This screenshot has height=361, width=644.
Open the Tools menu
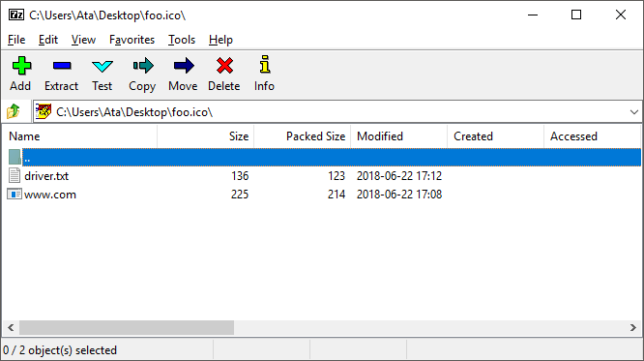(x=182, y=40)
